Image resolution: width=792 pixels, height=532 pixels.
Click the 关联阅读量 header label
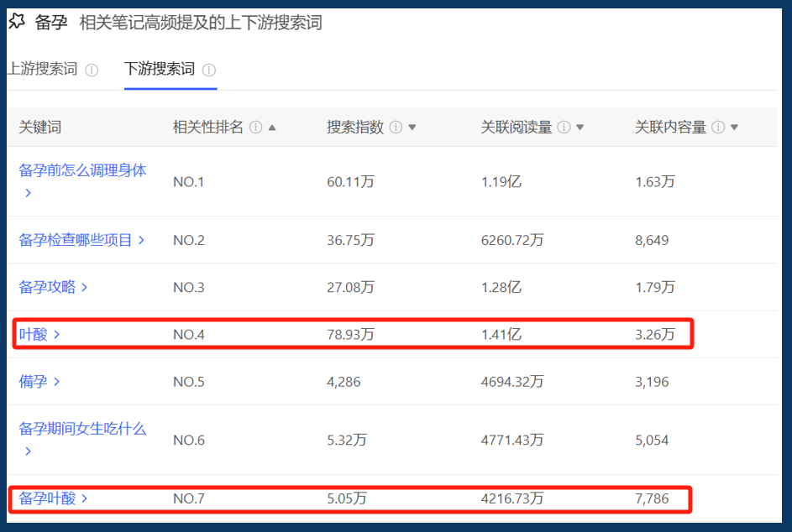point(517,128)
